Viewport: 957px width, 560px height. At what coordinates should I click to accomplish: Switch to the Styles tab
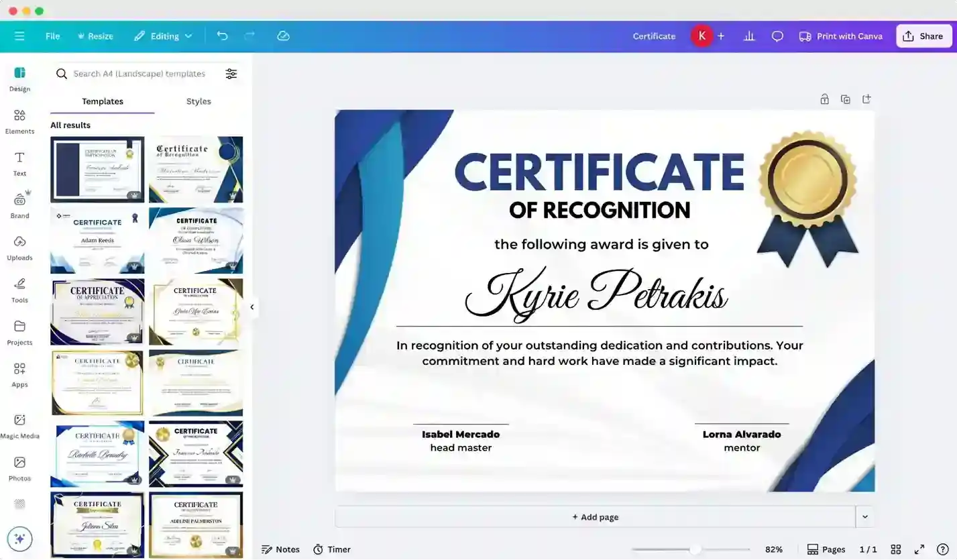[199, 101]
